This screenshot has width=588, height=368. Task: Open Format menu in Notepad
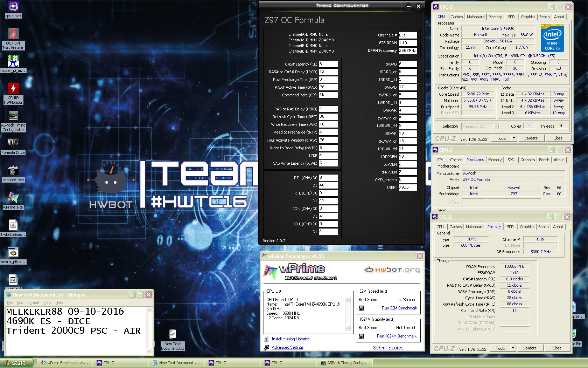pyautogui.click(x=33, y=302)
